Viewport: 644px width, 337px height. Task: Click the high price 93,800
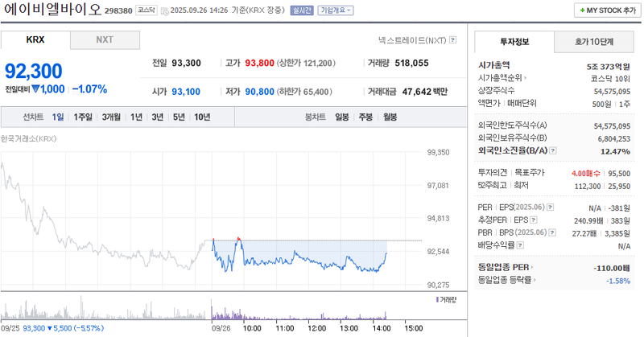click(x=259, y=63)
